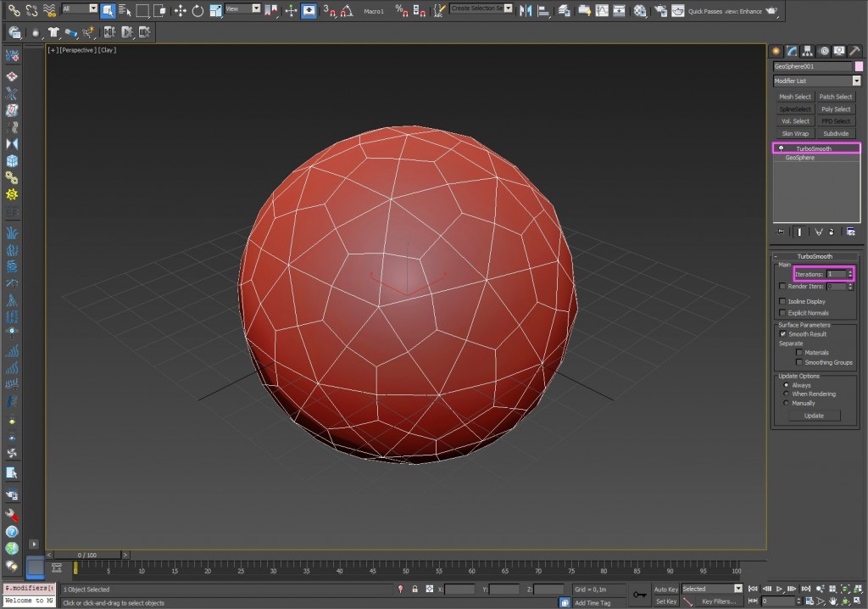The image size is (868, 609).
Task: Open the All selection filter dropdown
Action: pos(92,10)
